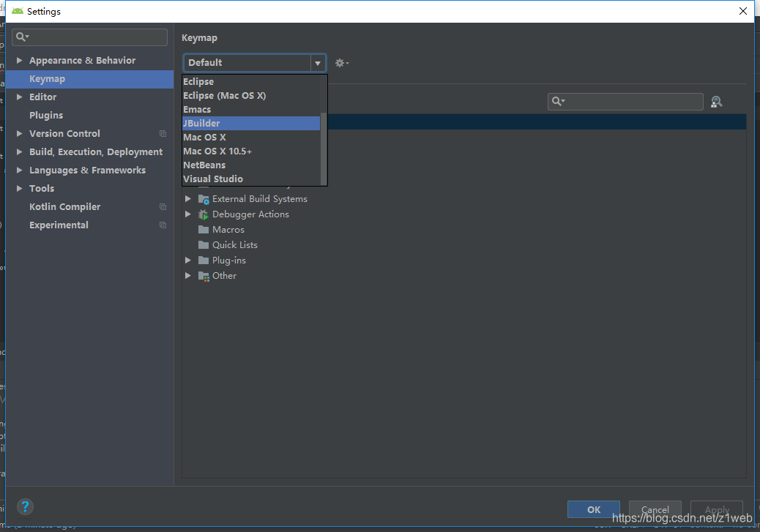This screenshot has height=532, width=760.
Task: Open Experimental settings page
Action: tap(59, 225)
